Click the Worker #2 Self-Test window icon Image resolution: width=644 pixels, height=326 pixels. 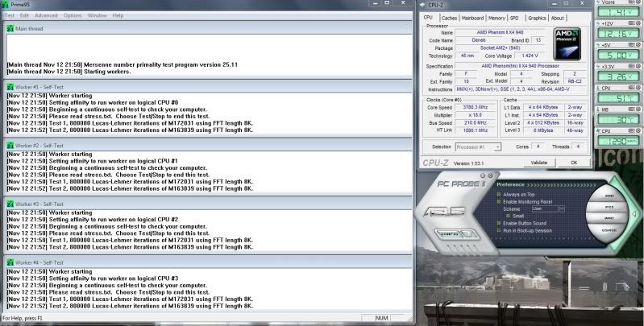point(10,146)
